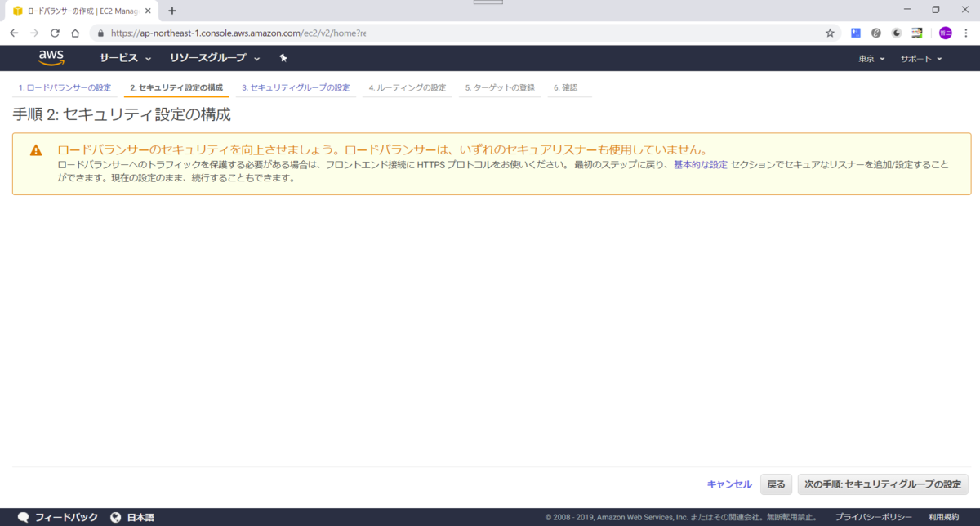Image resolution: width=980 pixels, height=526 pixels.
Task: Select the ロードバランサーの作成 browser tab
Action: point(73,11)
